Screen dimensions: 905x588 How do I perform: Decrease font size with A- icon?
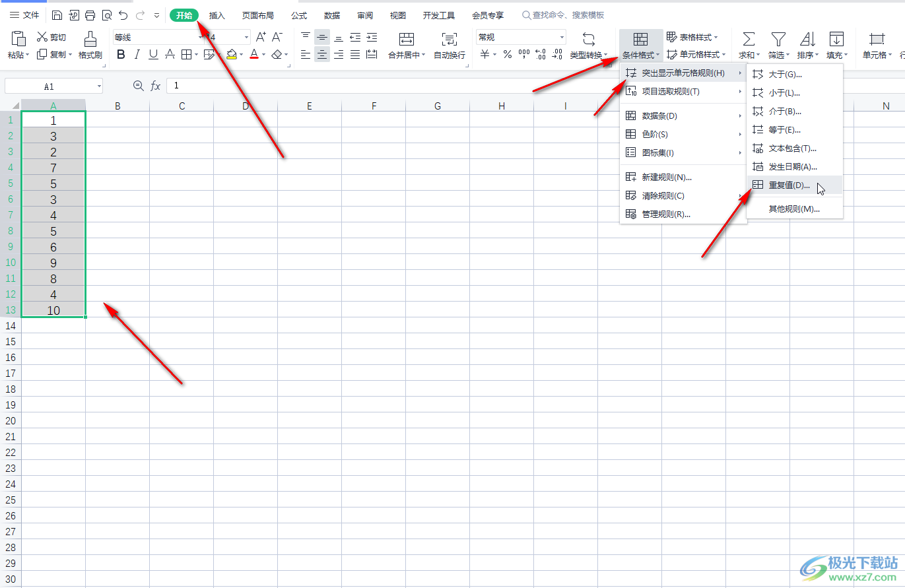(277, 37)
